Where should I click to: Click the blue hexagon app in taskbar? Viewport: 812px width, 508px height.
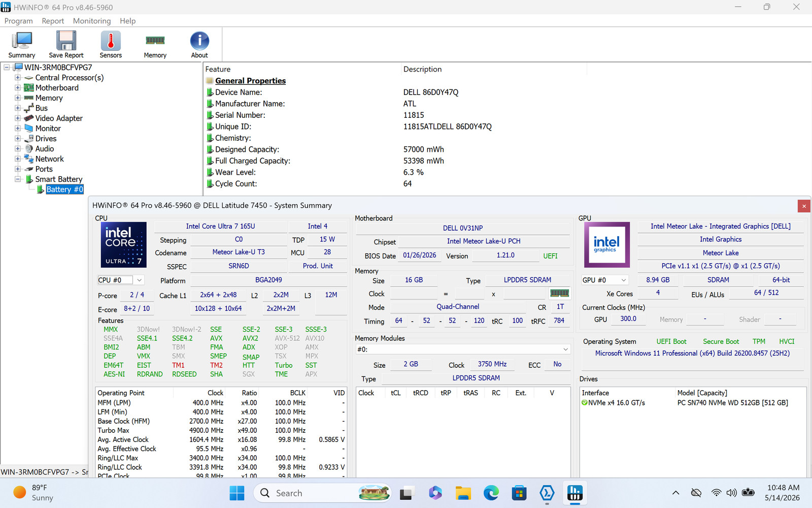click(x=547, y=493)
